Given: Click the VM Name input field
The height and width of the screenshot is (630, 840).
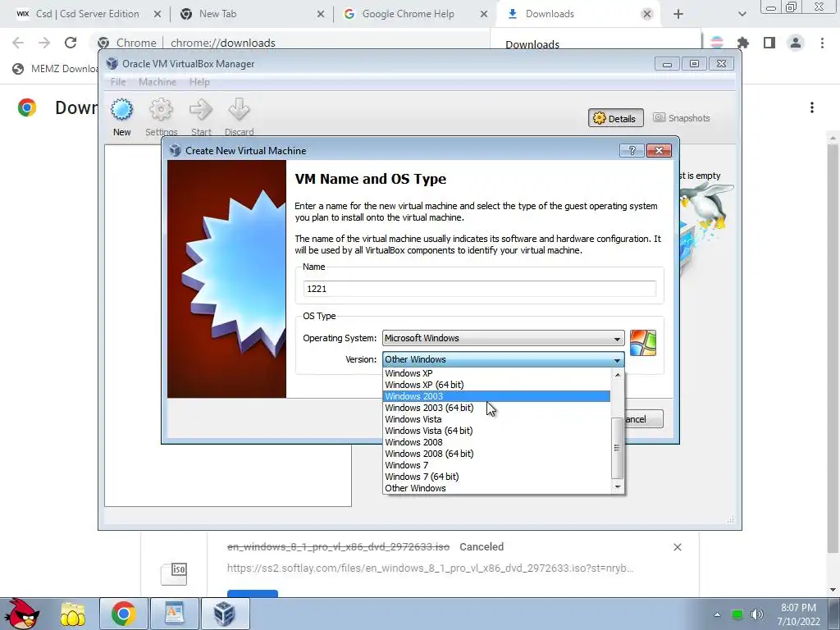Looking at the screenshot, I should 479,289.
